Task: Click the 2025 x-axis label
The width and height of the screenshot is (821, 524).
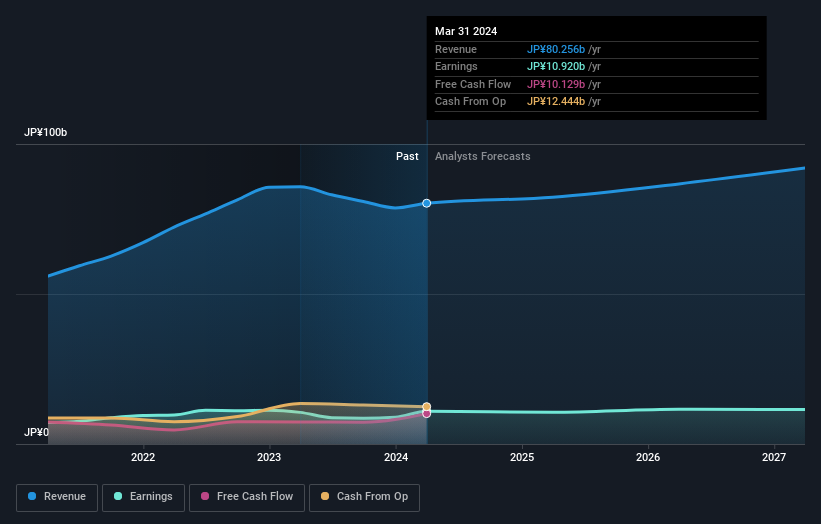Action: click(522, 457)
